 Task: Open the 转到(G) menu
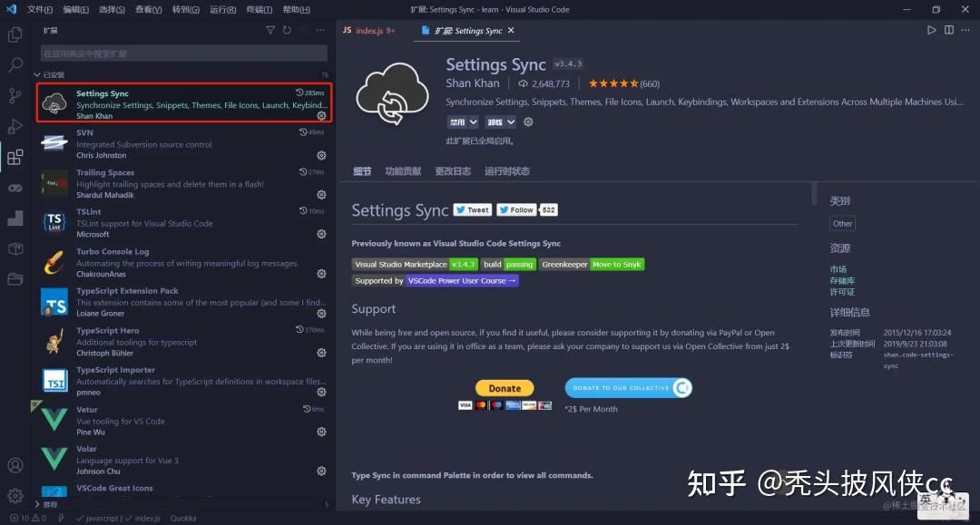[186, 9]
